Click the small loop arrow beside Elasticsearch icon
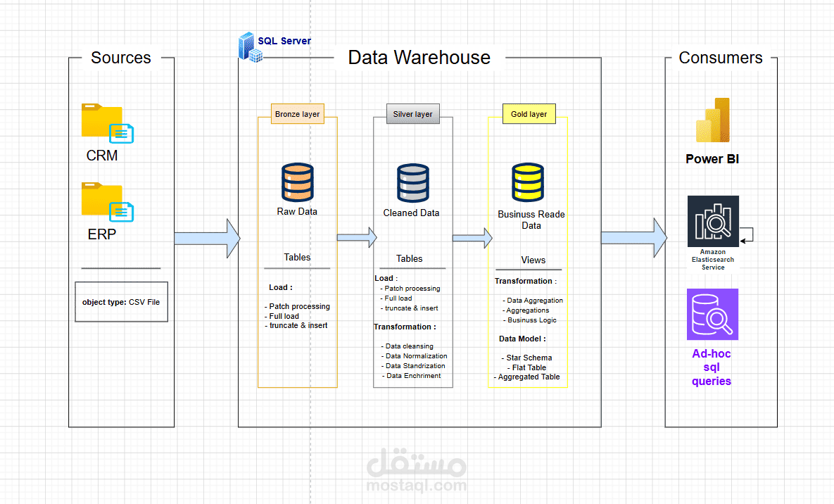 [x=747, y=234]
